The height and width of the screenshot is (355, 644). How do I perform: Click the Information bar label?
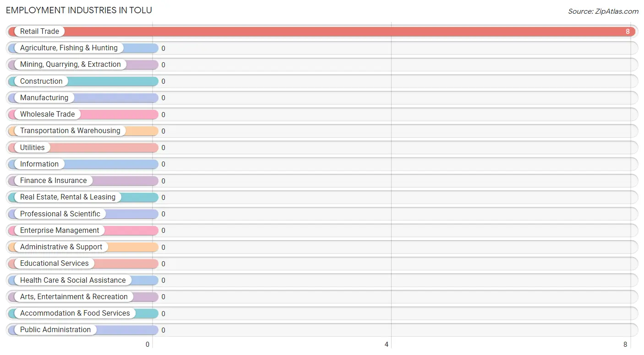pos(39,164)
